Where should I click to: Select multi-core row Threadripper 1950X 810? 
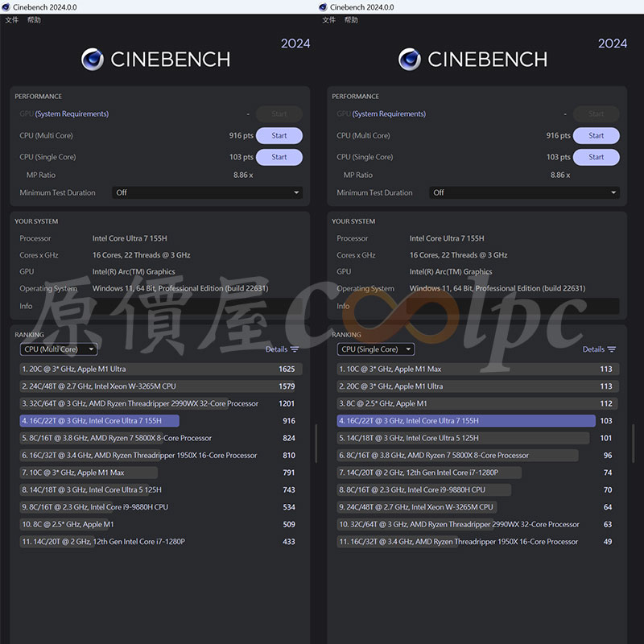pos(161,455)
